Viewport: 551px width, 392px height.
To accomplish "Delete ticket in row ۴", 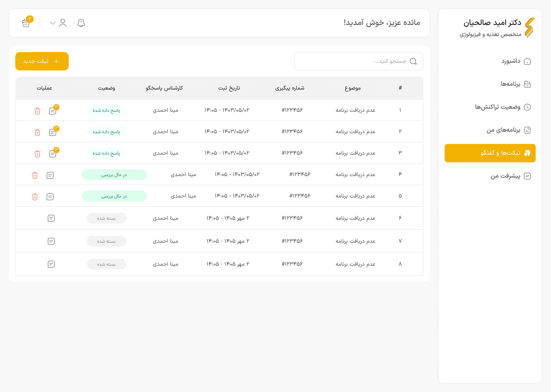I will click(x=35, y=175).
